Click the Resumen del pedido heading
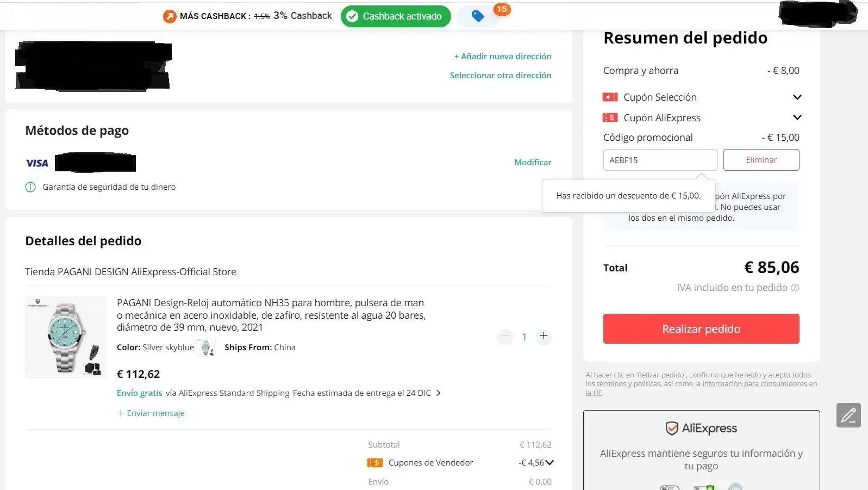868x490 pixels. [685, 38]
